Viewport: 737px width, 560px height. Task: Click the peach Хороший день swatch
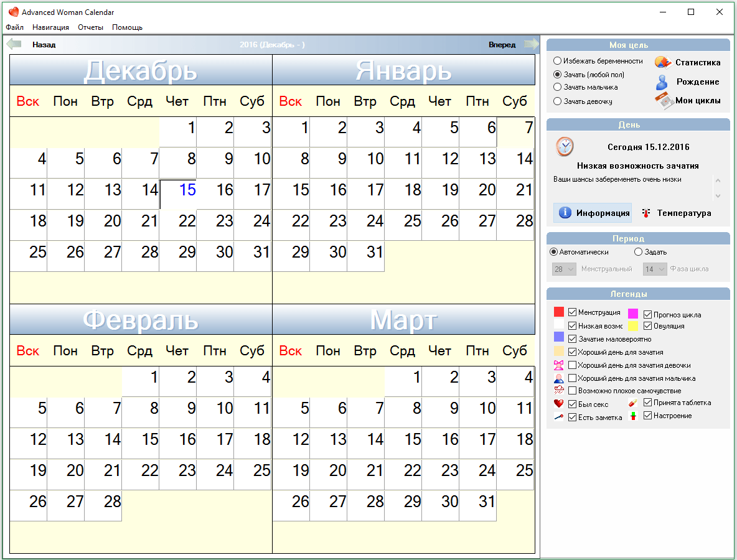click(559, 351)
